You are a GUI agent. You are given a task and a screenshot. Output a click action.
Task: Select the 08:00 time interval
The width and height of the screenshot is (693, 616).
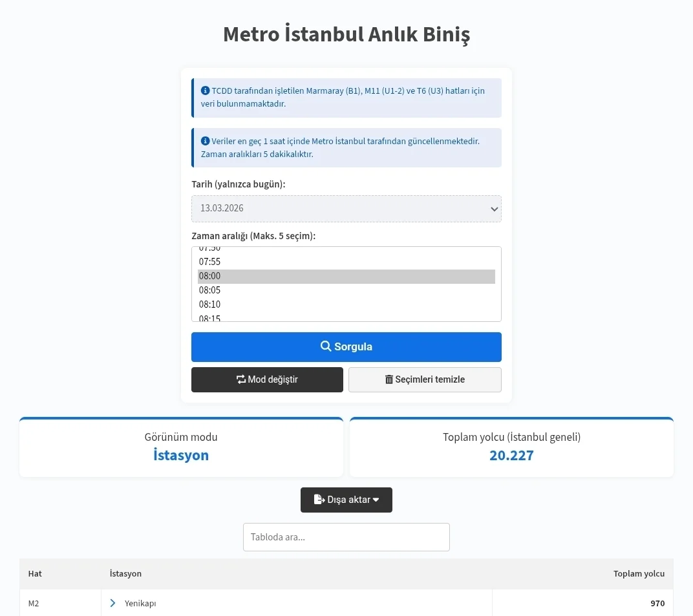click(x=210, y=276)
